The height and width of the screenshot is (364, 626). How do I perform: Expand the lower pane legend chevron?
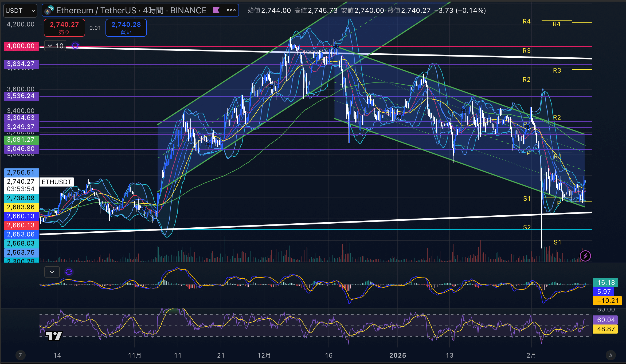point(52,272)
